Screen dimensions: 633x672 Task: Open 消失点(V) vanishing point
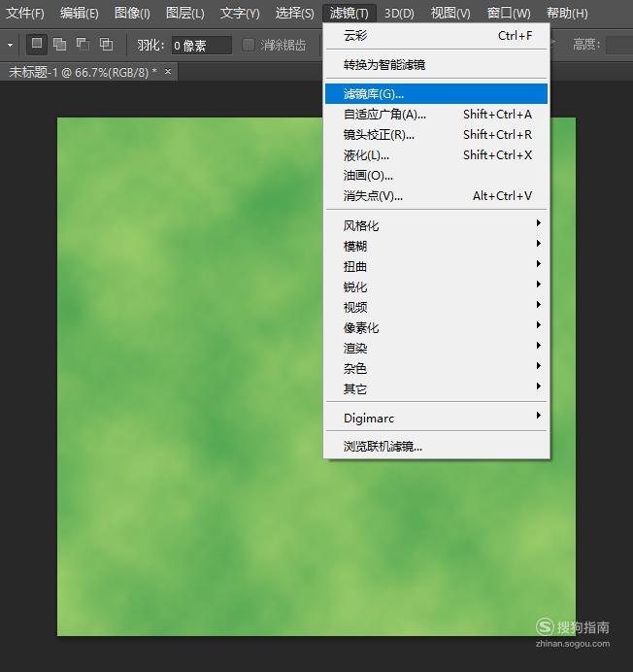(x=436, y=196)
